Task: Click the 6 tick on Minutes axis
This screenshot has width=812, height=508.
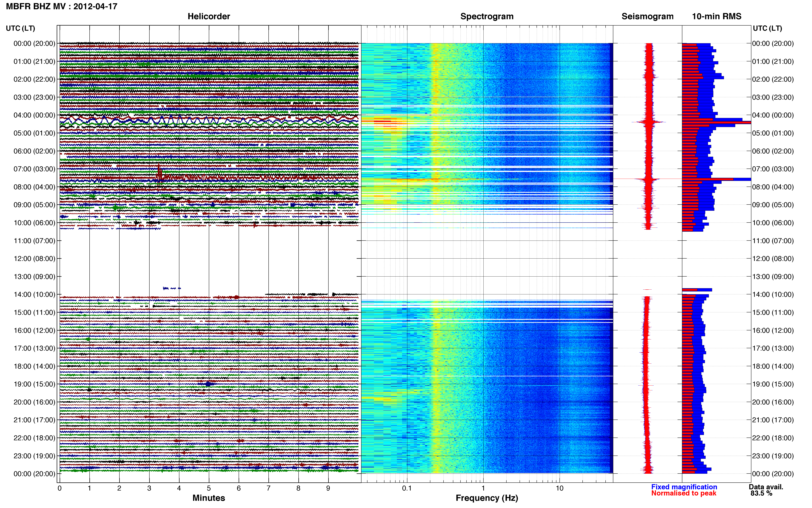Action: pos(239,488)
